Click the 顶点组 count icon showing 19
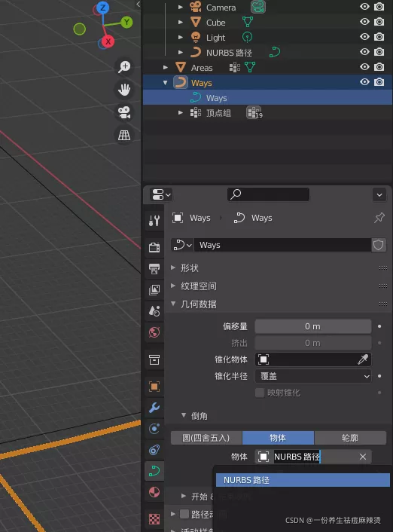 tap(254, 112)
